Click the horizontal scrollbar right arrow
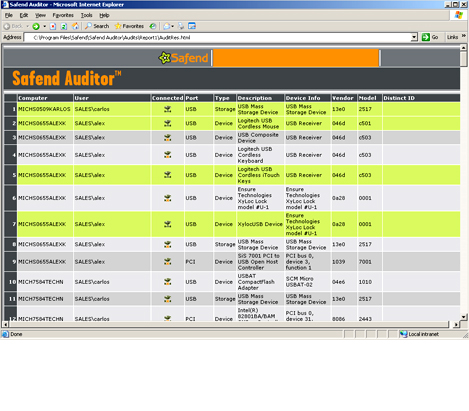 tap(456, 324)
